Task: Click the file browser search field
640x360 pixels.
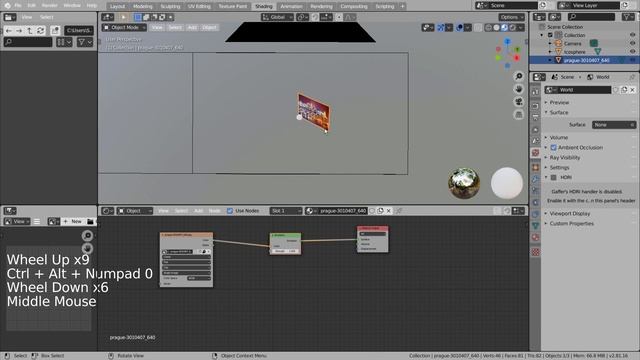Action: [x=28, y=42]
